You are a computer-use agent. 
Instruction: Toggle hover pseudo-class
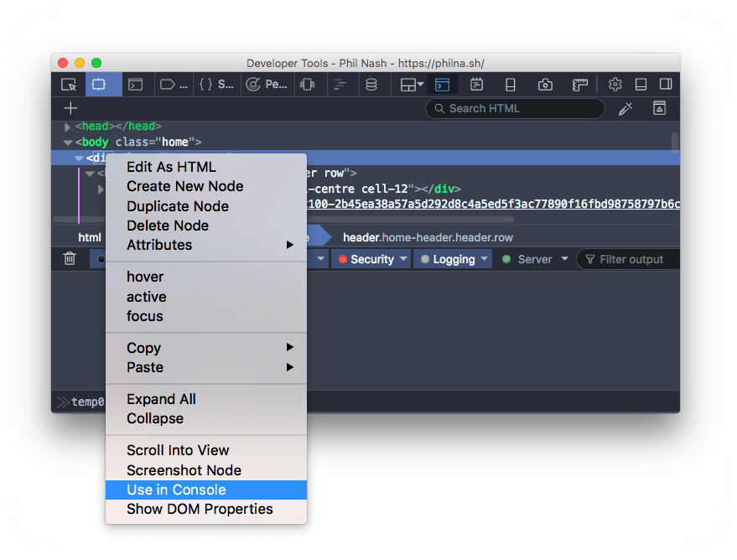tap(206, 277)
